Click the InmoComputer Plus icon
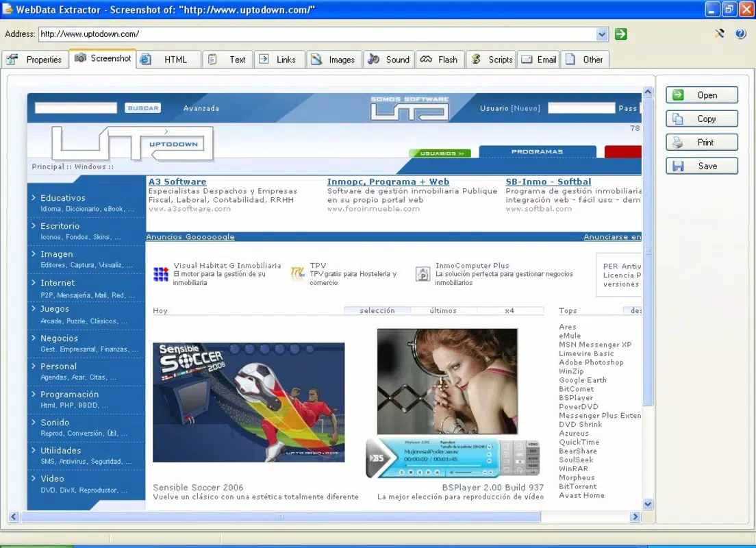The width and height of the screenshot is (756, 548). (423, 273)
